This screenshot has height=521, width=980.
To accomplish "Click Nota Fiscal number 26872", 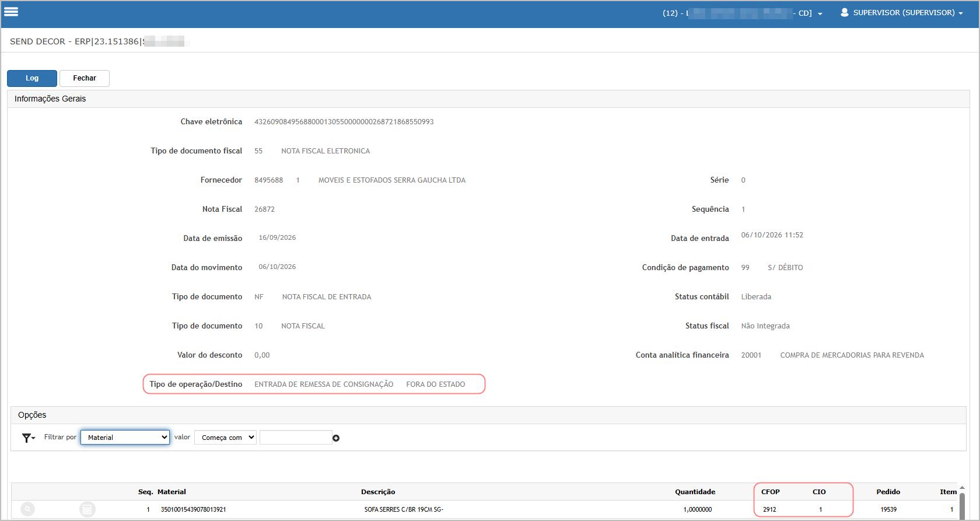I will (x=264, y=209).
